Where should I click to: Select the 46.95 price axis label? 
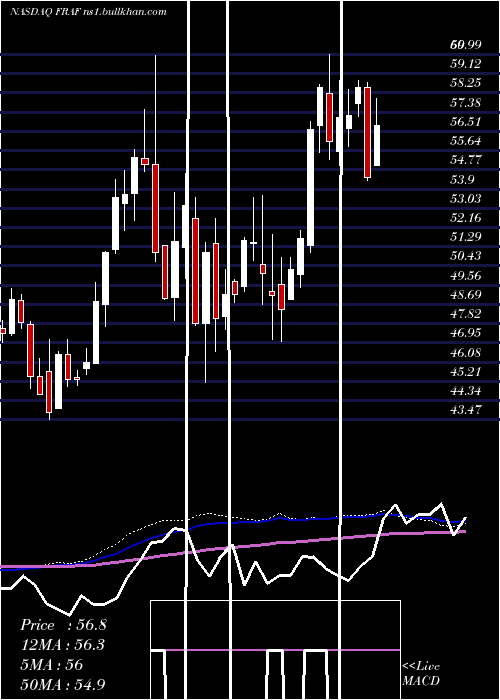[x=466, y=333]
